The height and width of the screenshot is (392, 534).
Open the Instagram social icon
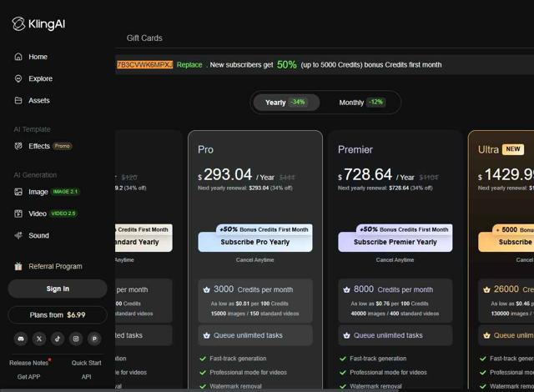(x=76, y=339)
